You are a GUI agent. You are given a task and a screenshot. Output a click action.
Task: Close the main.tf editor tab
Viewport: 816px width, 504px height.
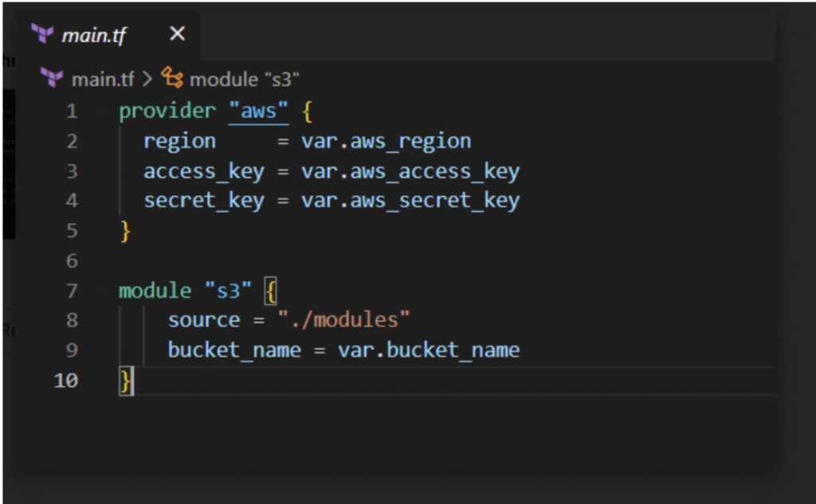pos(178,34)
